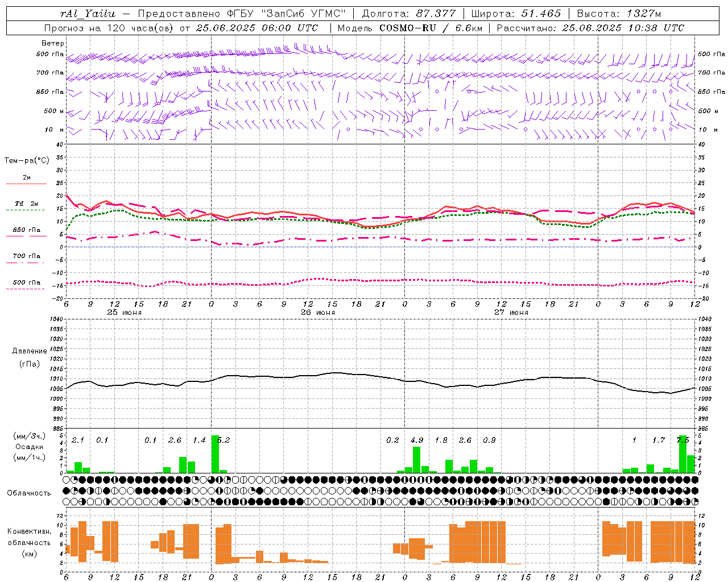Click the '(мм/1ч.)' unit label
This screenshot has height=582, width=728.
pos(30,458)
